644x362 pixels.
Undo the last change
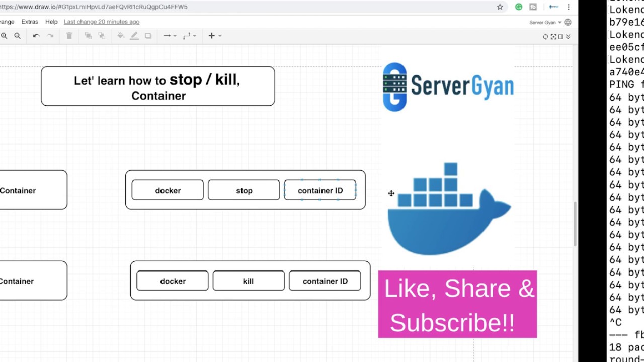pyautogui.click(x=36, y=36)
